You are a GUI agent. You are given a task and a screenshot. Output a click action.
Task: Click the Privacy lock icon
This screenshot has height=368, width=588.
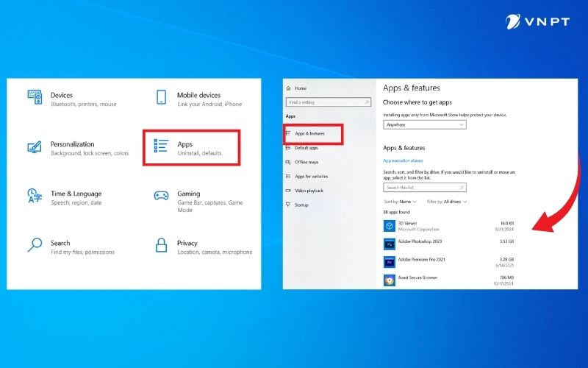[161, 246]
